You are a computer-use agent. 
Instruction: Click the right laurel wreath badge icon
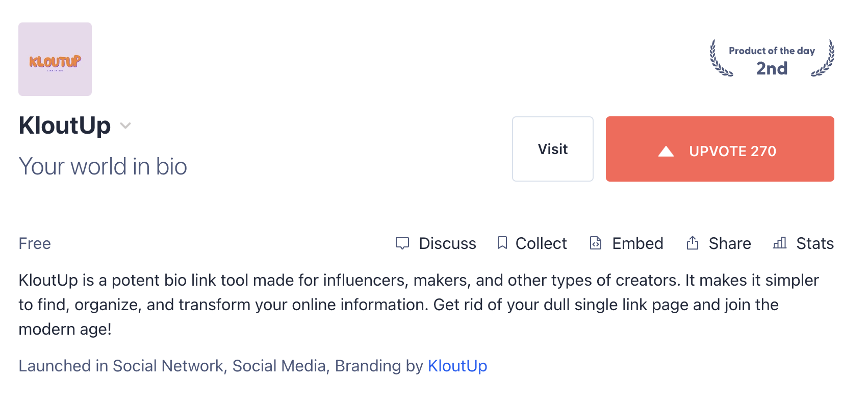823,58
